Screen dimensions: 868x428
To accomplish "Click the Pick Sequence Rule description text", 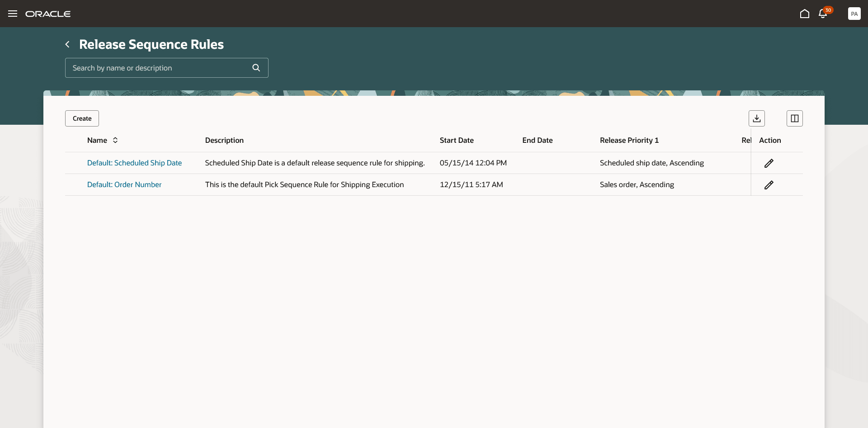I will coord(304,184).
